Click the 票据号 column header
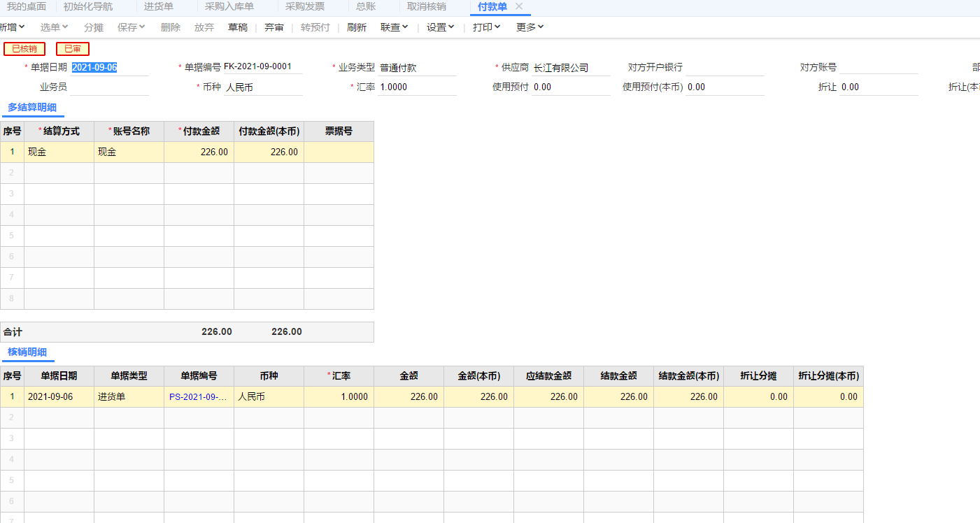 click(339, 131)
